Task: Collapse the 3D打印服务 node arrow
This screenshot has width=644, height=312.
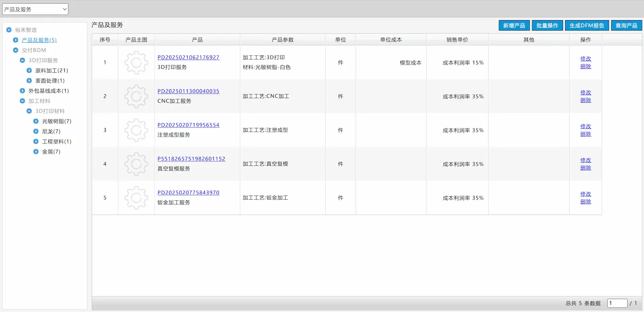Action: click(x=23, y=60)
